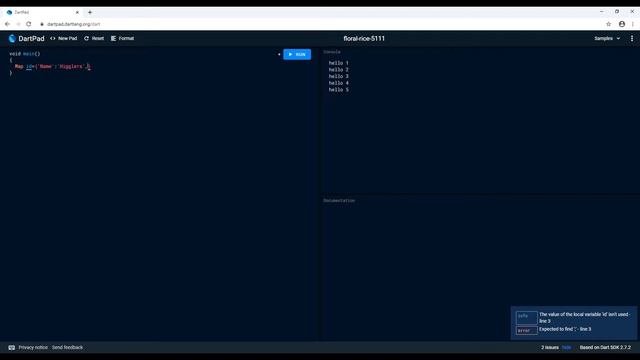Open a New Pad
Viewport: 640px width, 360px height.
64,38
